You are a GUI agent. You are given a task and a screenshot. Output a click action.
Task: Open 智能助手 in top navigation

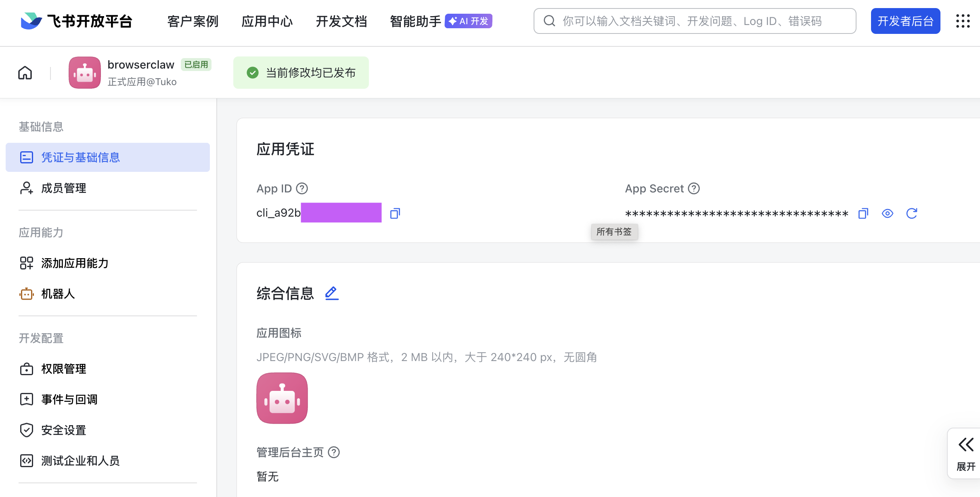coord(415,21)
